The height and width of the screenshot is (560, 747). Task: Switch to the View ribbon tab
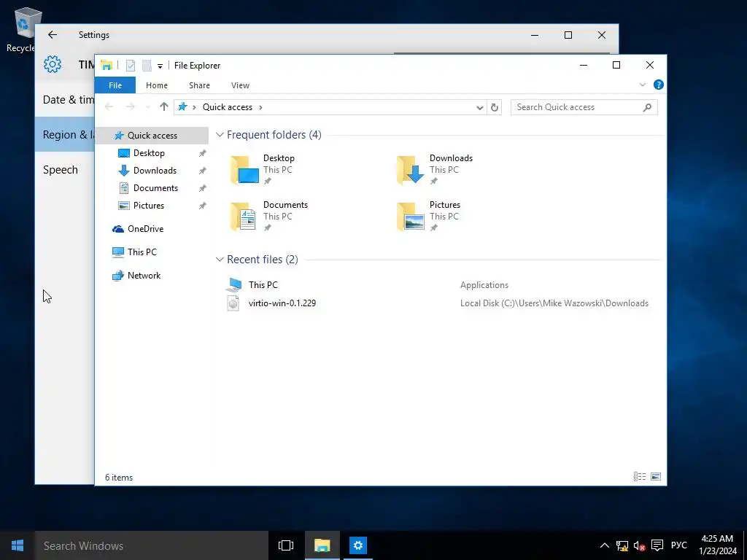tap(240, 85)
